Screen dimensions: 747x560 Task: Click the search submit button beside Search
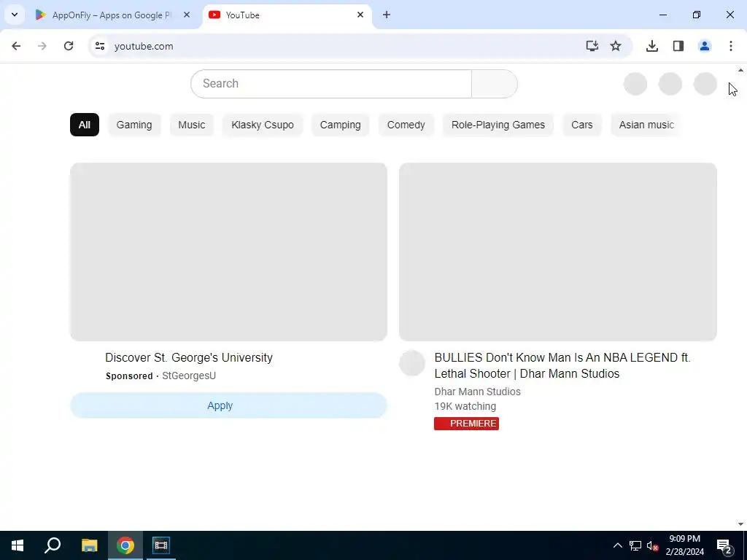pyautogui.click(x=494, y=84)
